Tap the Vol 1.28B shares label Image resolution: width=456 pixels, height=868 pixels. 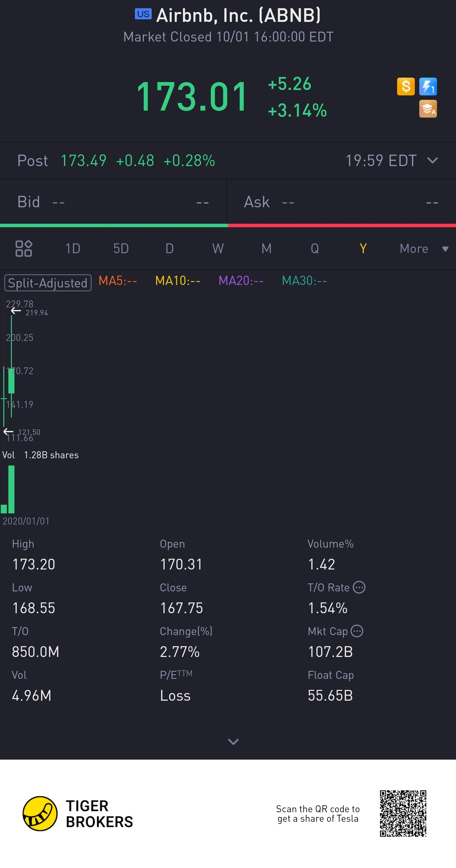(41, 455)
